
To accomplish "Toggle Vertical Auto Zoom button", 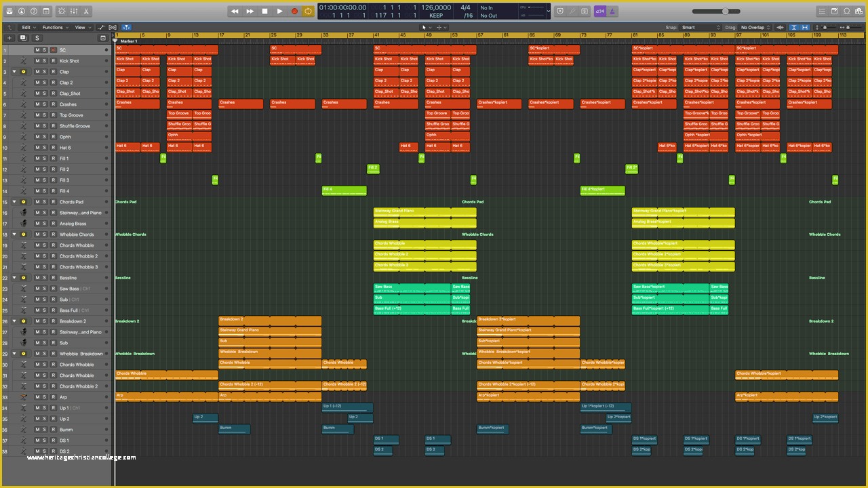I will point(794,28).
